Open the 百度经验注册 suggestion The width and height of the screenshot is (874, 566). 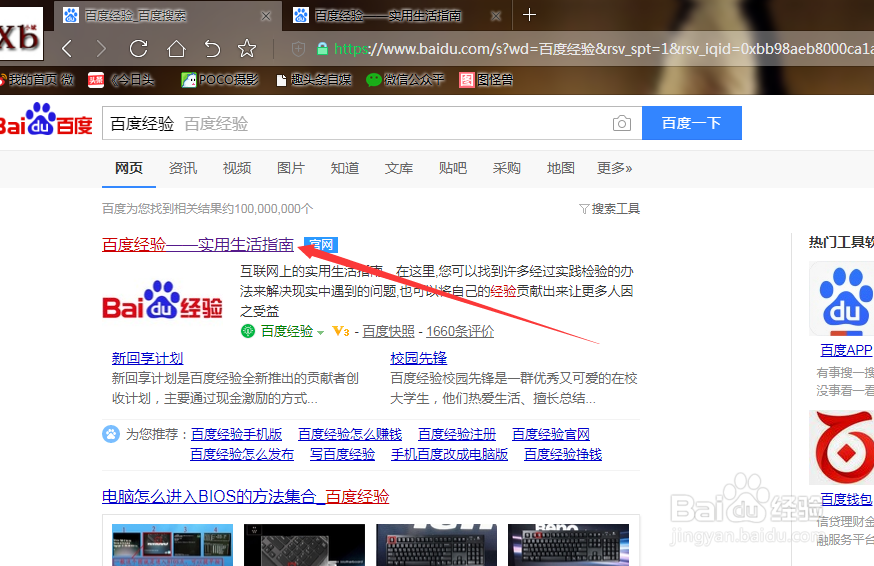point(457,434)
